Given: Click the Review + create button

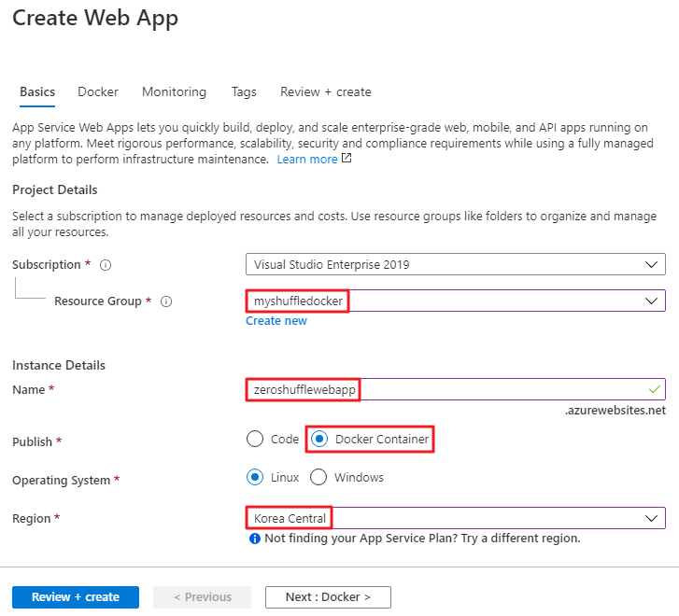Looking at the screenshot, I should [76, 597].
